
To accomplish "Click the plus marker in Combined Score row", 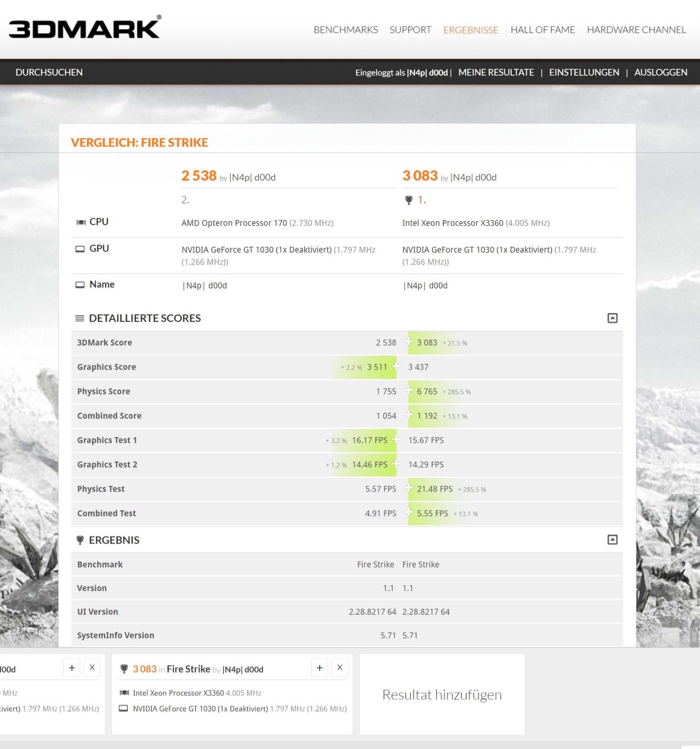I will point(408,415).
